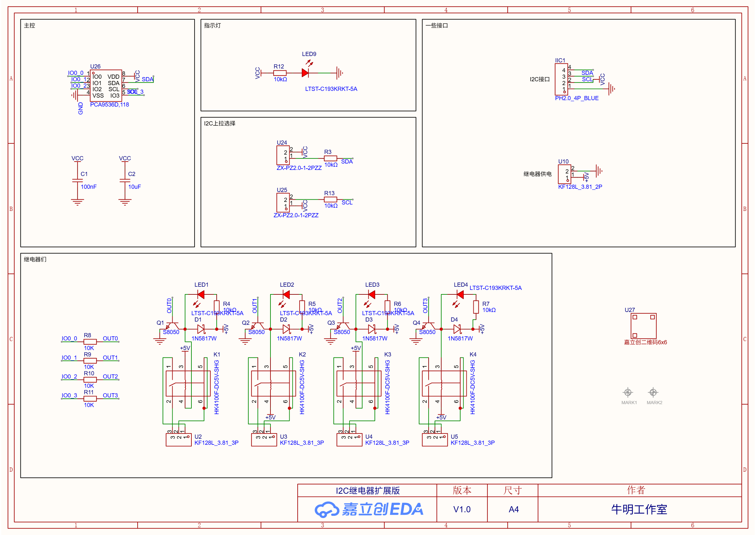Screen dimensions: 756x535
Task: Click the '继电器供电' annotation text
Action: click(537, 174)
